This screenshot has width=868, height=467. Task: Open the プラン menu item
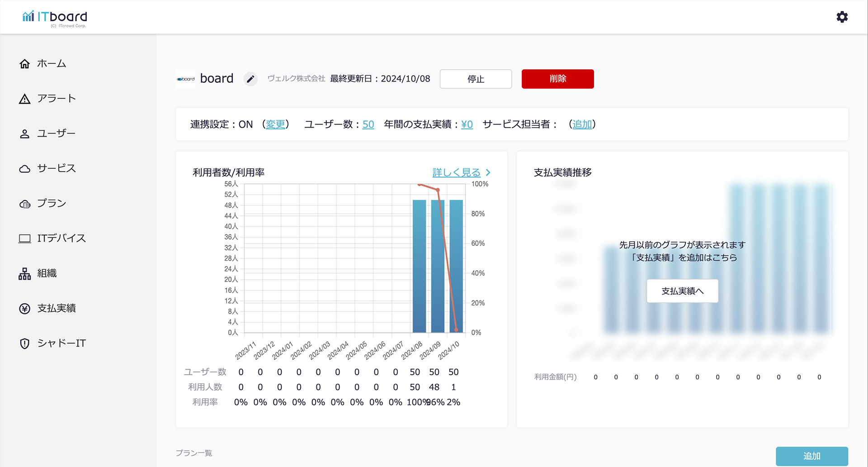tap(52, 204)
